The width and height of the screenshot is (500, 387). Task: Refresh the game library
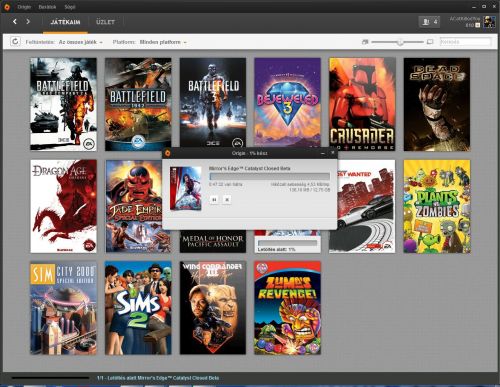[15, 42]
